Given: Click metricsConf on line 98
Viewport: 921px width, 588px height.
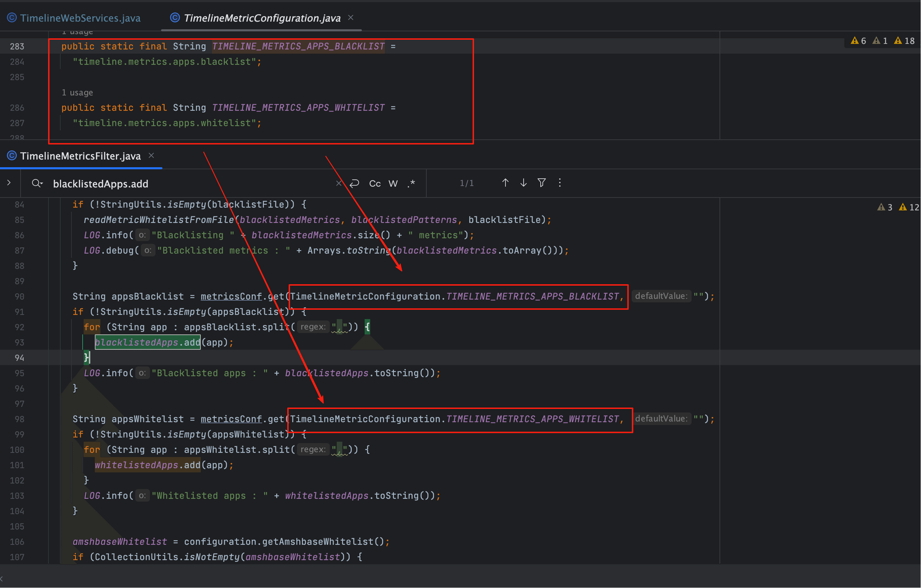Looking at the screenshot, I should pos(231,419).
